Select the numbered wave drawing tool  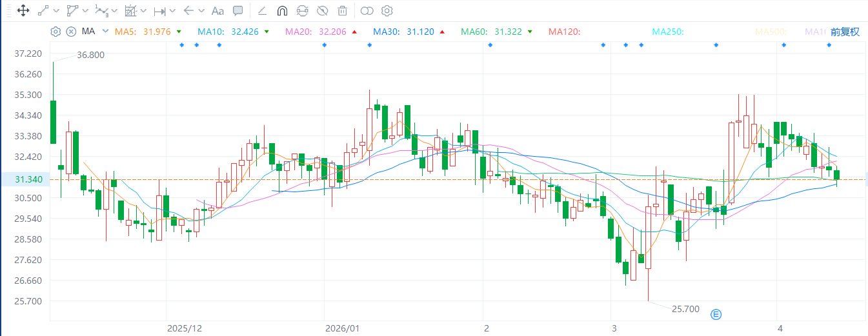point(101,10)
